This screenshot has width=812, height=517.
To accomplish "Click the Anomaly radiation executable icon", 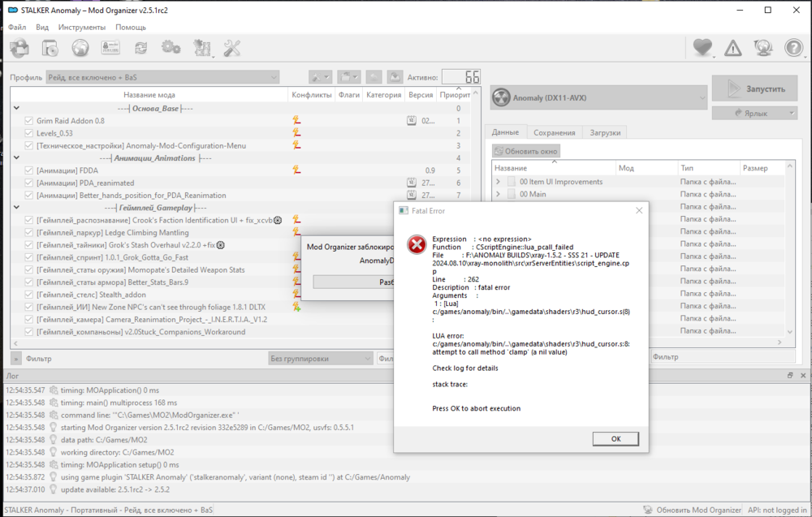I will pyautogui.click(x=501, y=97).
